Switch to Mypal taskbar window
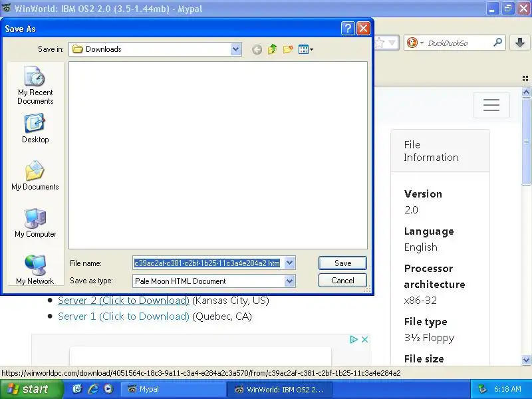This screenshot has width=532, height=399. tap(174, 389)
